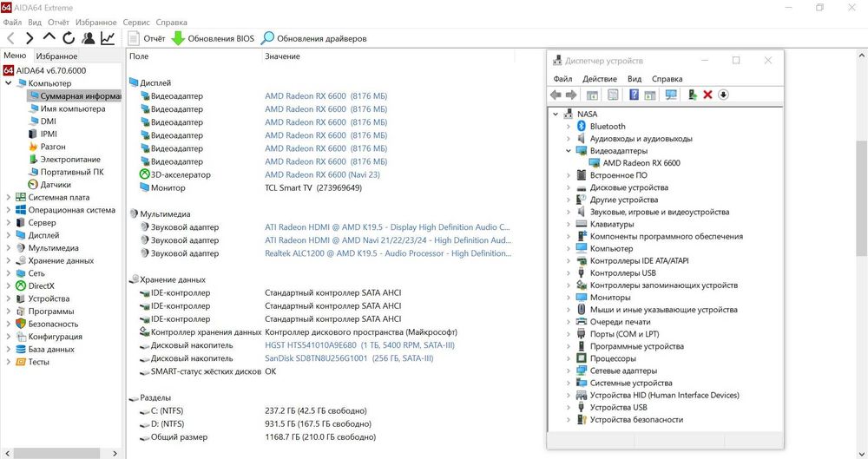Image resolution: width=868 pixels, height=459 pixels.
Task: Open Сервис menu in AIDA64
Action: (136, 23)
